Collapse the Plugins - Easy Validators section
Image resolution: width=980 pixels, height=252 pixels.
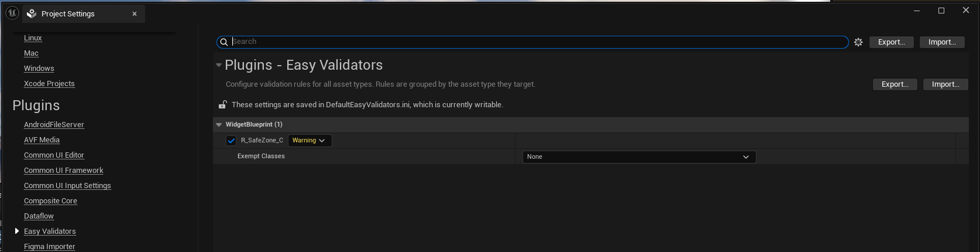pyautogui.click(x=219, y=66)
